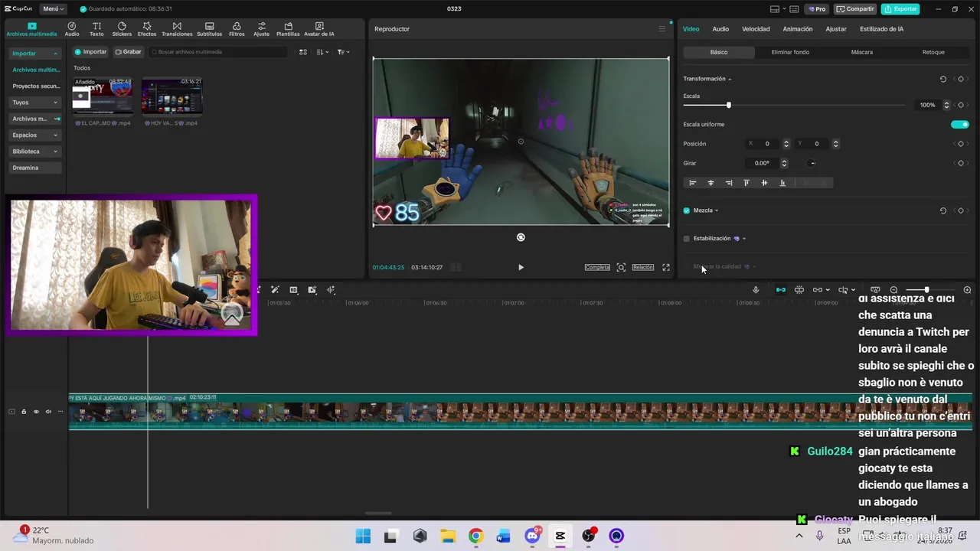980x551 pixels.
Task: Add keyframe for Posición
Action: click(x=961, y=144)
